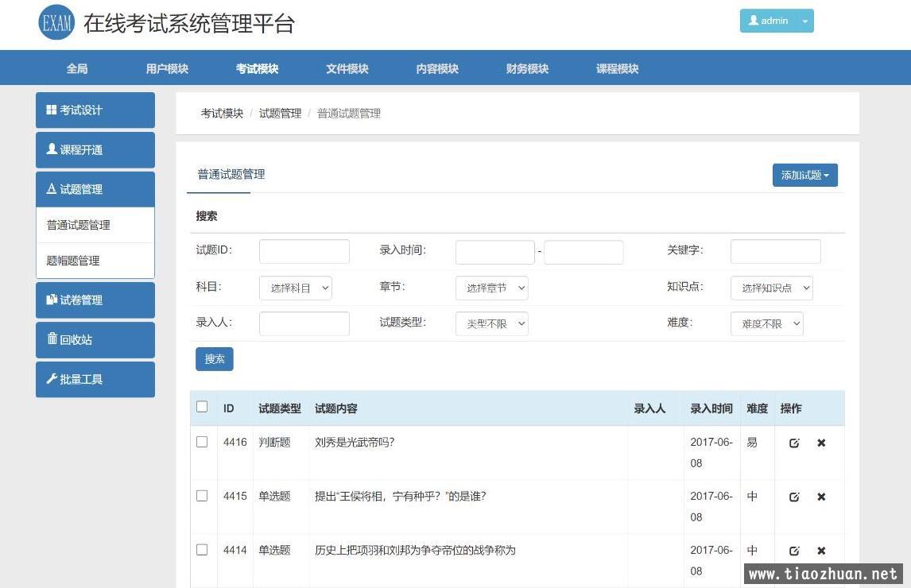The image size is (911, 588).
Task: Check the box for question 4416
Action: click(202, 442)
